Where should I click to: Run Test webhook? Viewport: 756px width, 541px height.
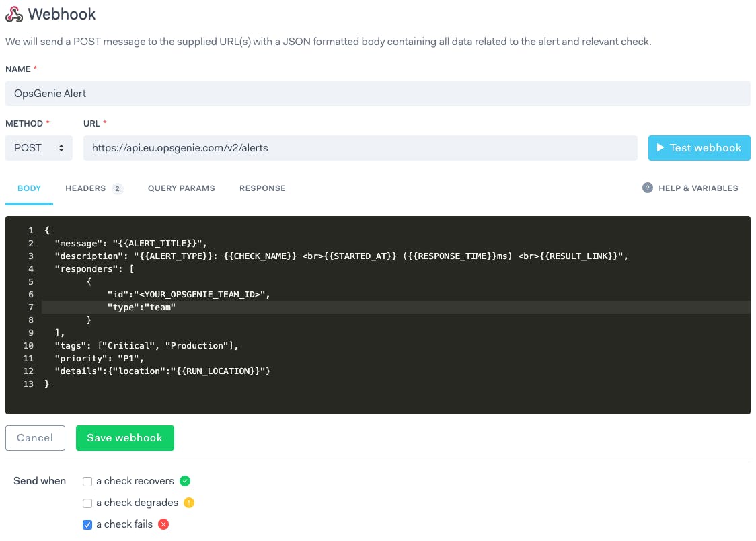699,148
